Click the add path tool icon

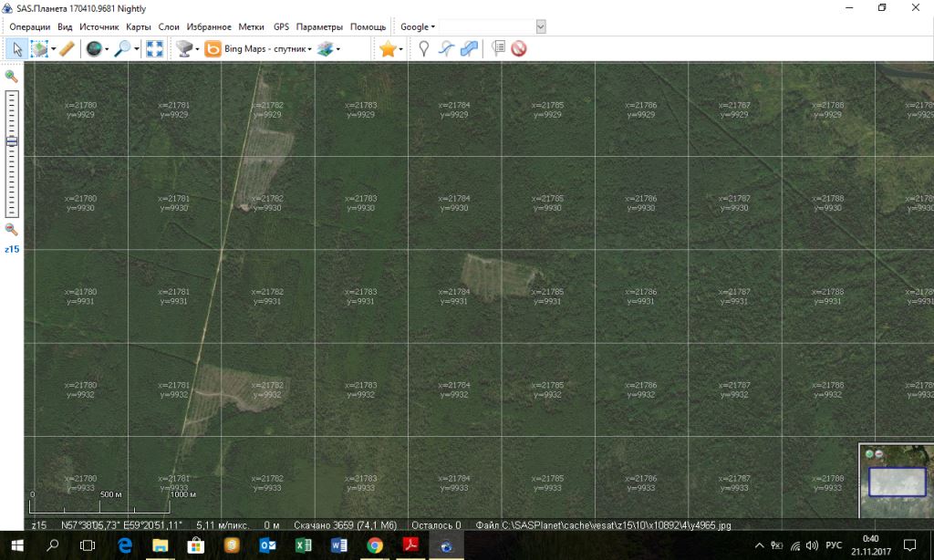coord(446,49)
